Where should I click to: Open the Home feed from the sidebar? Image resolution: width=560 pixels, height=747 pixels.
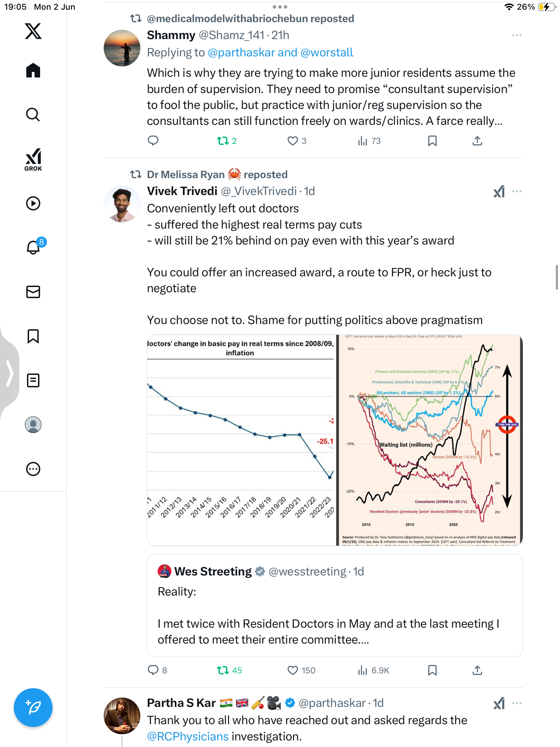[x=33, y=71]
